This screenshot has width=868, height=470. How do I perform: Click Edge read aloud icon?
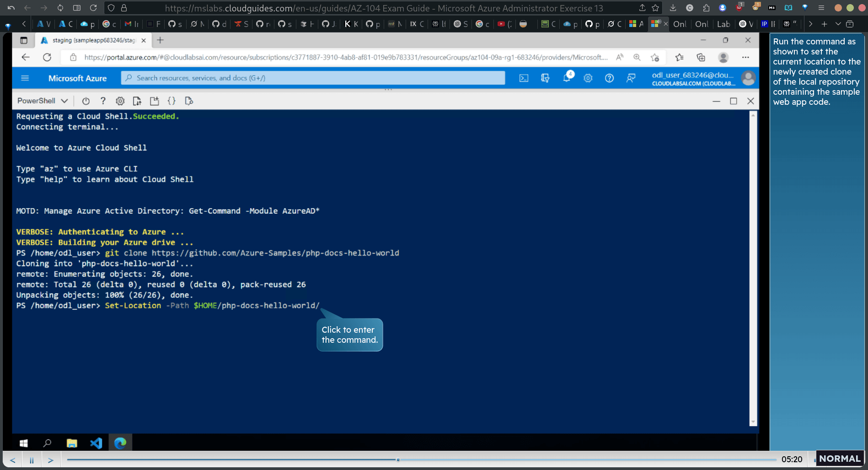pos(620,57)
